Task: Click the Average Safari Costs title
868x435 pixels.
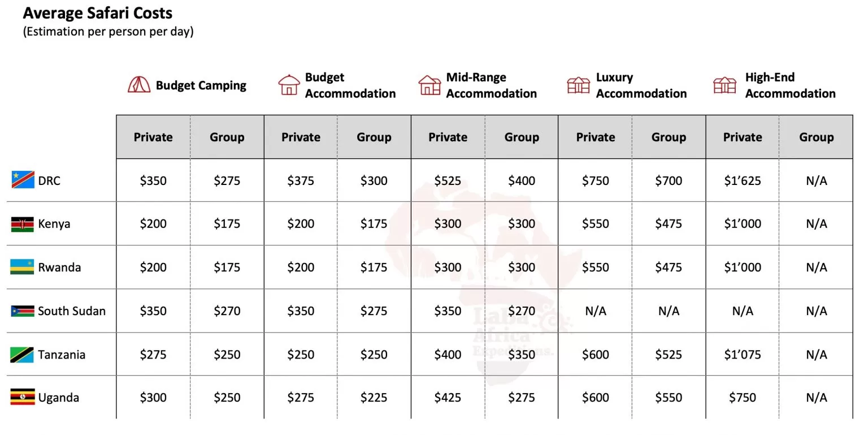Action: pyautogui.click(x=97, y=13)
